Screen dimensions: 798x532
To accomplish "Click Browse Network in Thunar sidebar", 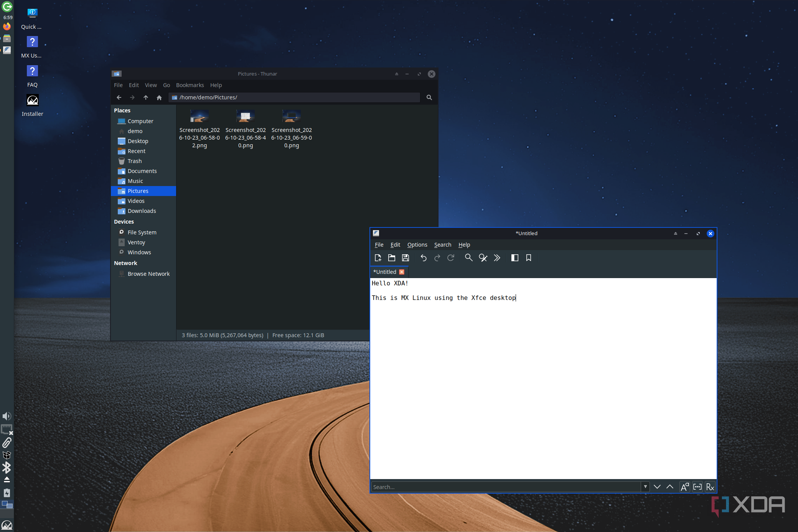I will pyautogui.click(x=143, y=274).
